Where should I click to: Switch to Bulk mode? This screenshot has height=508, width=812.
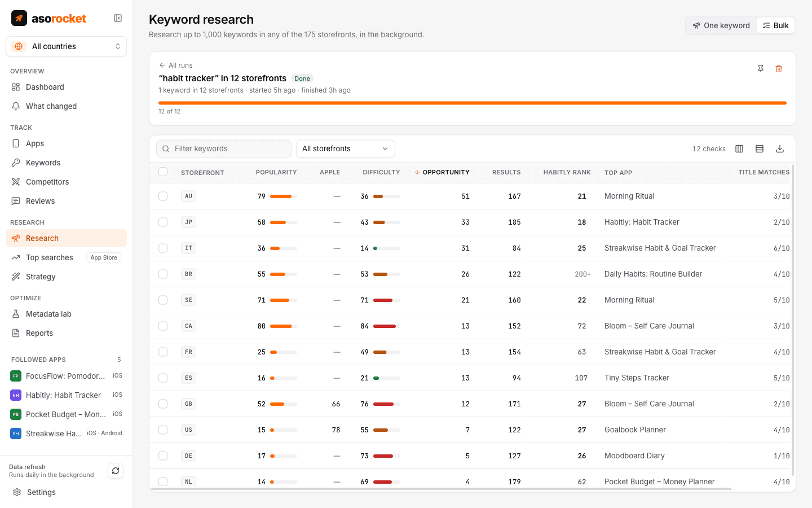tap(775, 25)
